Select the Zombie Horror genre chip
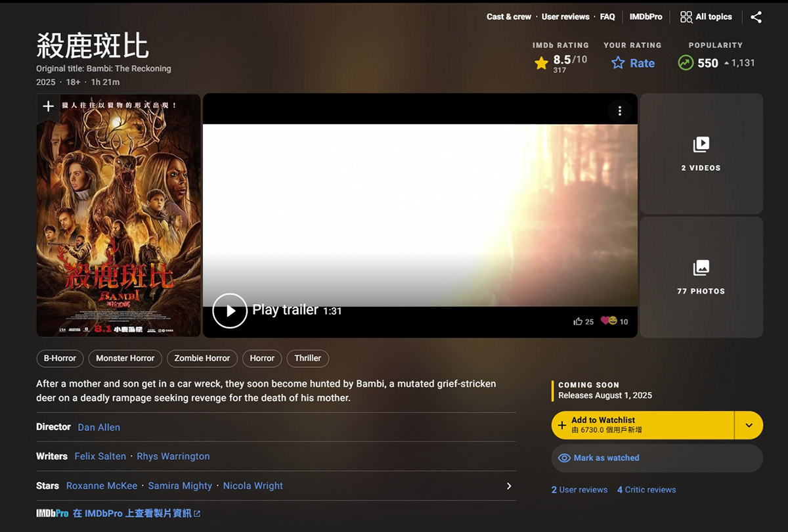Image resolution: width=788 pixels, height=532 pixels. [202, 359]
